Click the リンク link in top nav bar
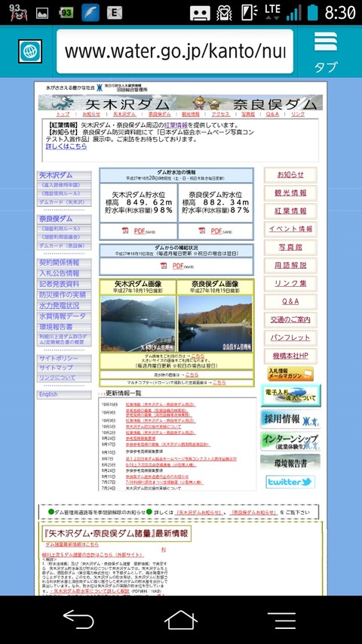Screen dimensions: 362x644 [298, 114]
